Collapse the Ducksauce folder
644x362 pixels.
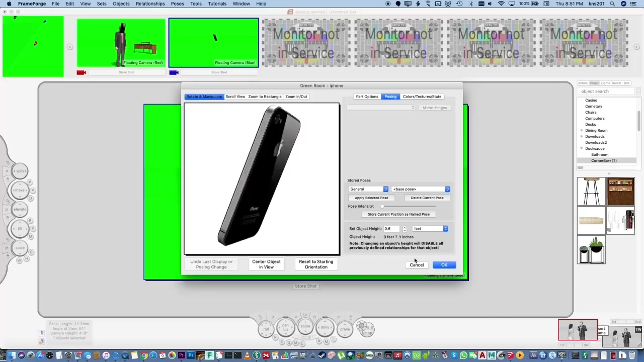point(582,148)
